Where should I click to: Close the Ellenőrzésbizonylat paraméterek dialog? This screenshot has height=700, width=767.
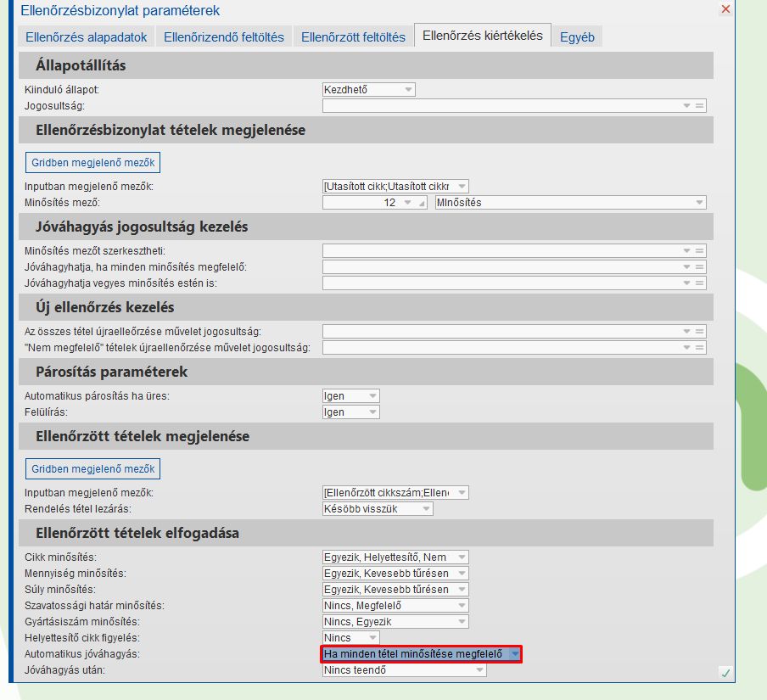tap(725, 9)
